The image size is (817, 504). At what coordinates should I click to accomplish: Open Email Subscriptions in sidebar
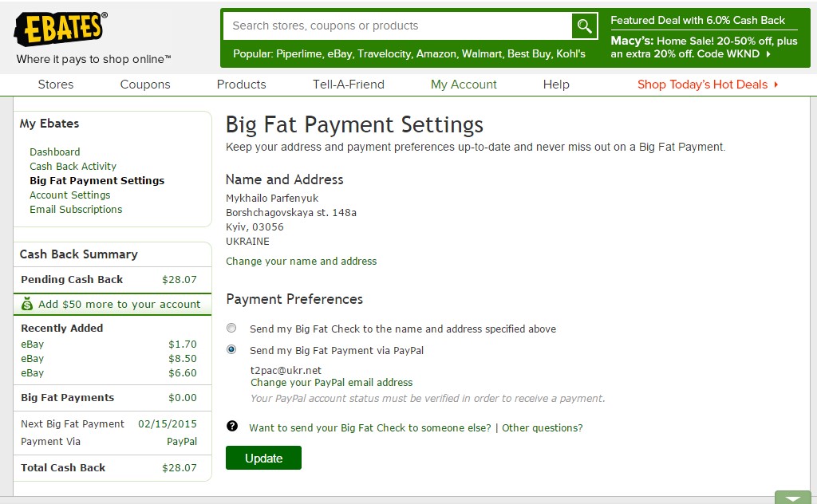[76, 209]
